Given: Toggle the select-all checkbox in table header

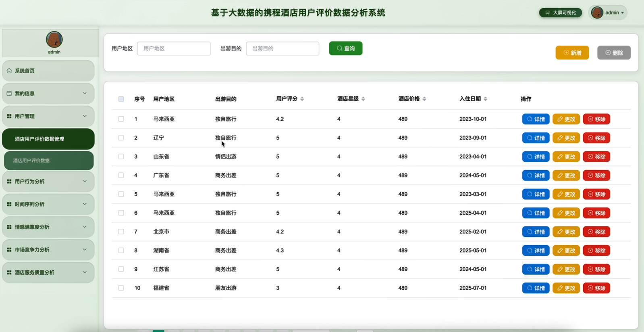Looking at the screenshot, I should 121,99.
